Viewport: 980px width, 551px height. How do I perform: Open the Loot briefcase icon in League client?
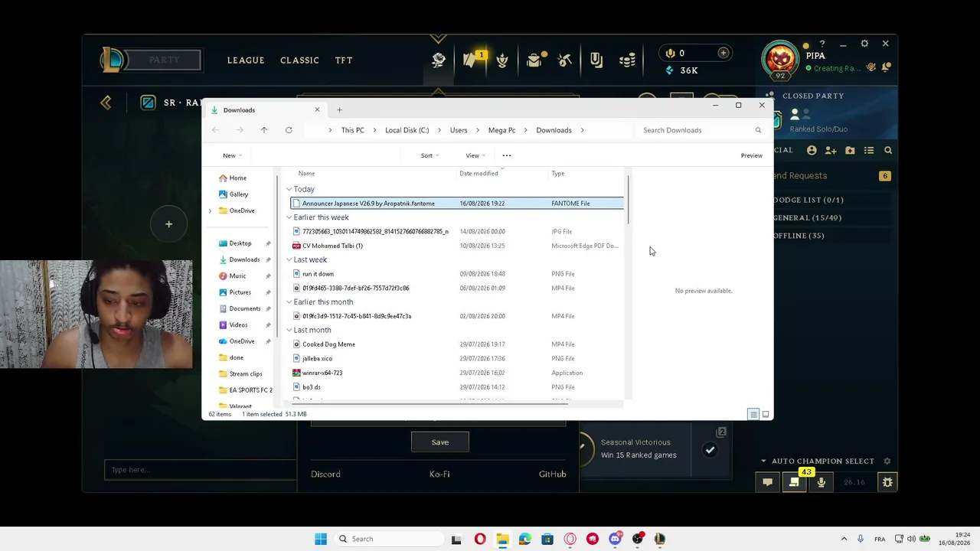tap(534, 60)
